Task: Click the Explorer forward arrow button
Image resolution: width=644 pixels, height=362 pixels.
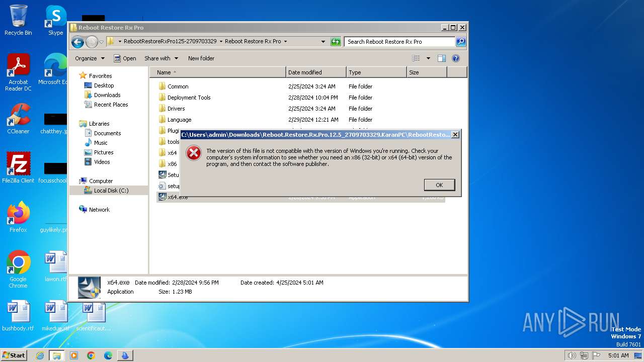Action: click(92, 42)
